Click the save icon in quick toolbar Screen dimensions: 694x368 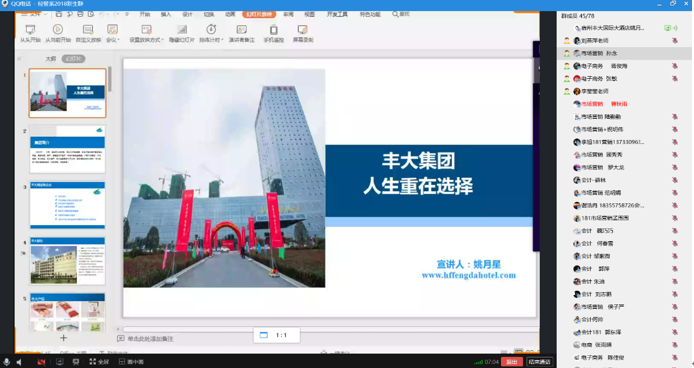point(59,14)
